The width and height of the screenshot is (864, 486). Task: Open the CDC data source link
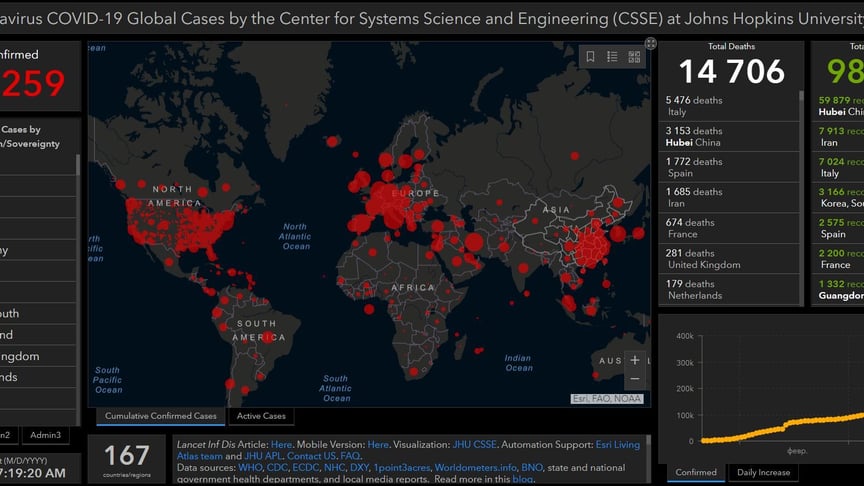click(x=277, y=468)
